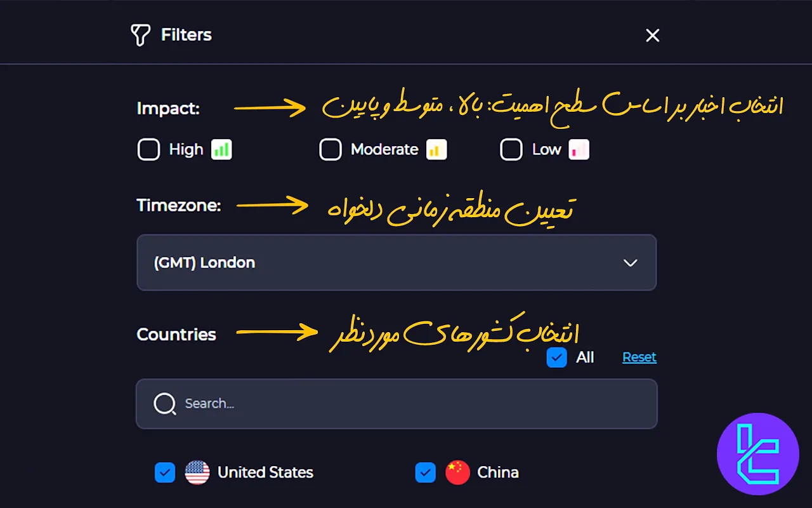812x508 pixels.
Task: Click the United States flag icon
Action: pos(197,472)
